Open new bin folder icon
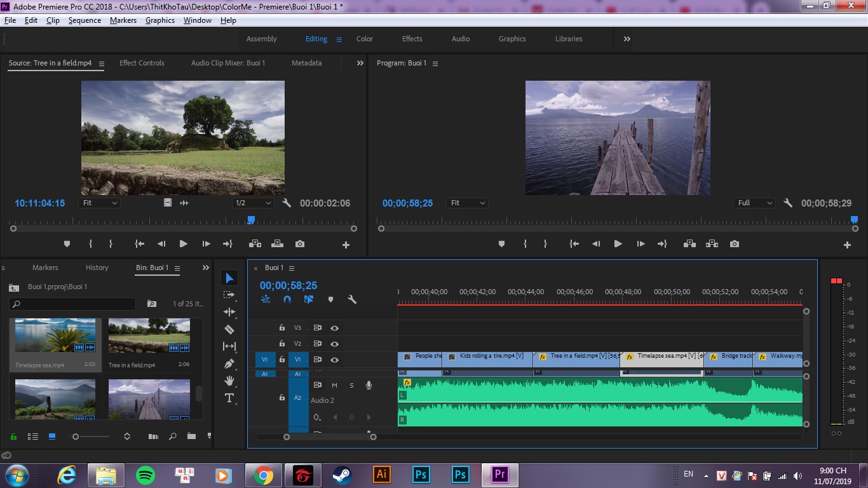Screen dimensions: 868x488 point(191,437)
